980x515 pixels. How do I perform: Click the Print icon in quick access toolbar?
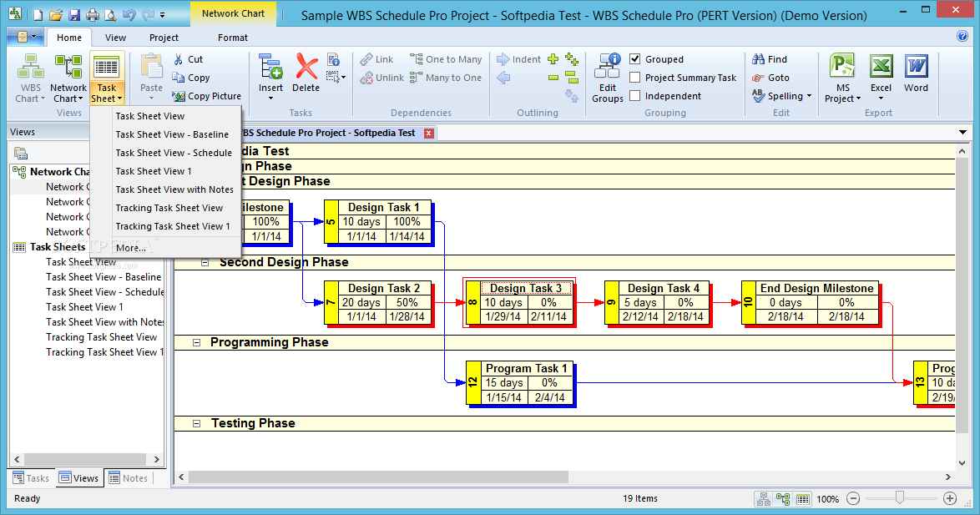(x=93, y=14)
